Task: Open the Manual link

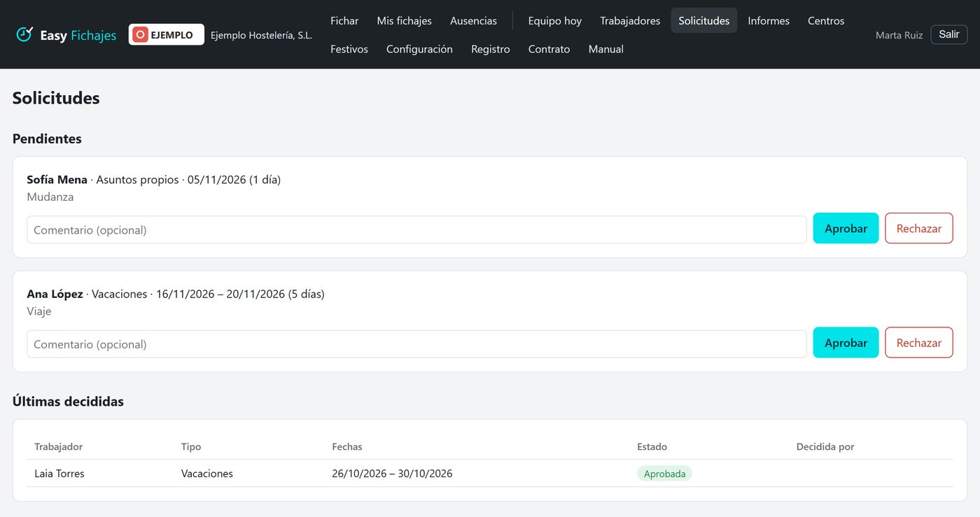Action: (x=606, y=49)
